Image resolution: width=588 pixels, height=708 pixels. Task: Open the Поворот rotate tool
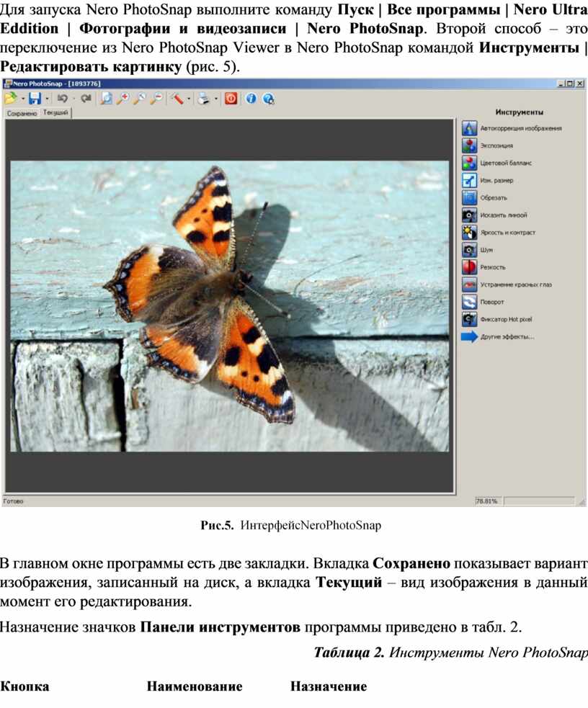tap(469, 302)
